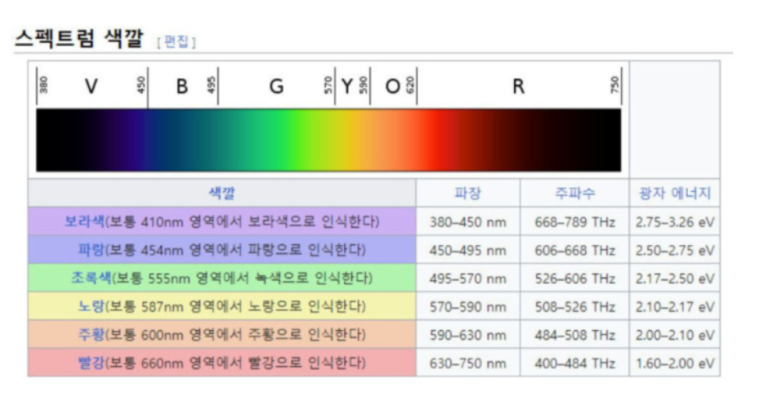This screenshot has height=405, width=773.
Task: Open the 주황 orange color link
Action: pos(91,335)
